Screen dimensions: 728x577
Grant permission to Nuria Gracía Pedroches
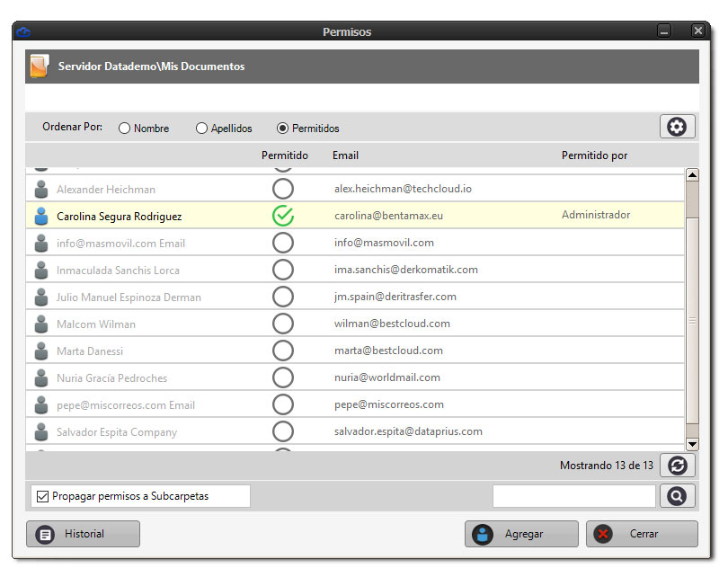[x=283, y=377]
